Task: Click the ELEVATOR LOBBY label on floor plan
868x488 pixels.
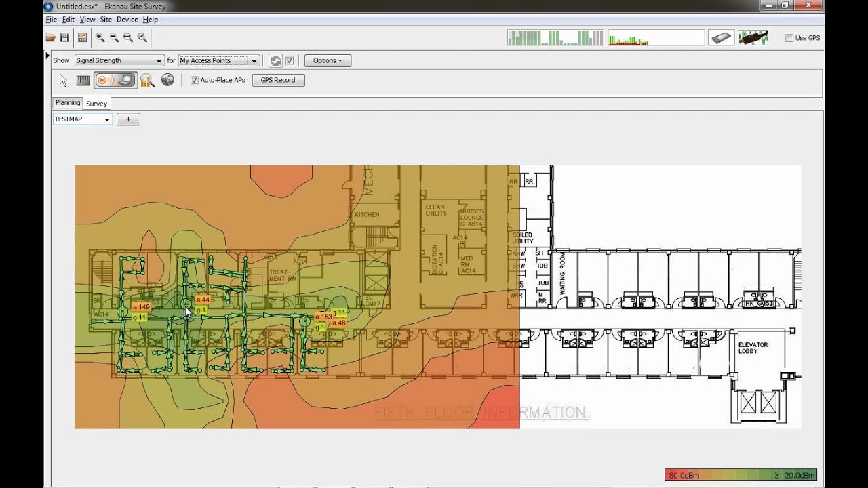Action: (x=753, y=348)
